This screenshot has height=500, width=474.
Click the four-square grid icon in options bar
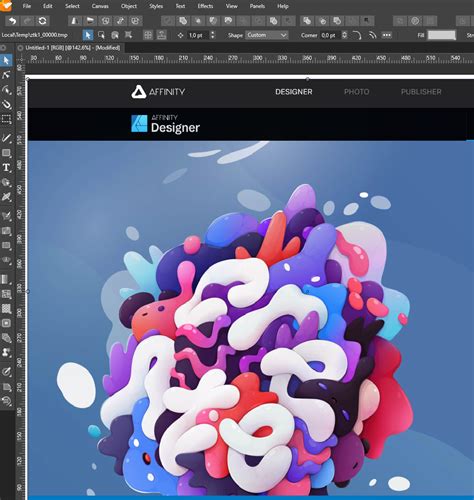148,35
